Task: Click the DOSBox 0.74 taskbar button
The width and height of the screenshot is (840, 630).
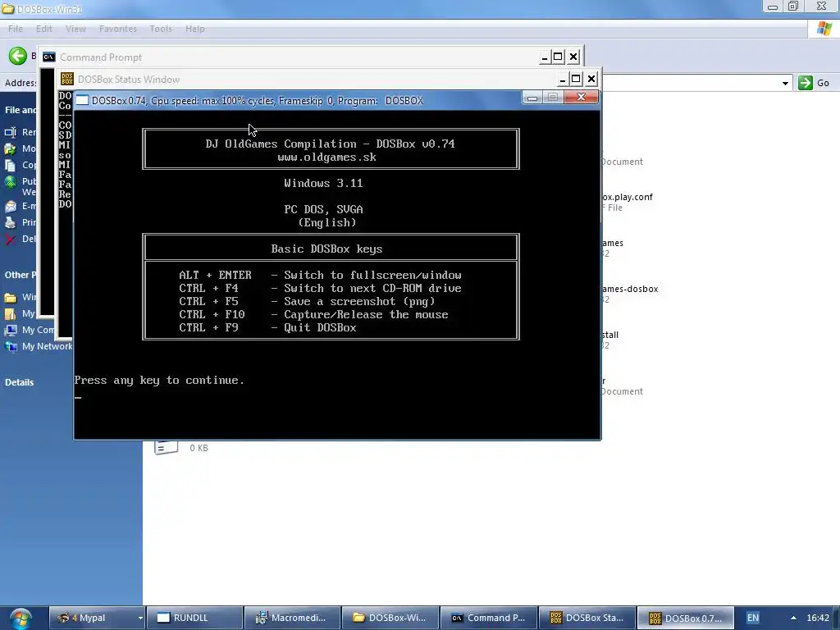Action: click(x=685, y=618)
